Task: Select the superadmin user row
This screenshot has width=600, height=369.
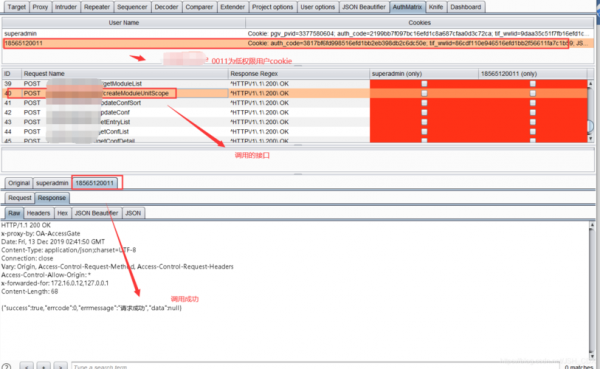Action: coord(298,34)
